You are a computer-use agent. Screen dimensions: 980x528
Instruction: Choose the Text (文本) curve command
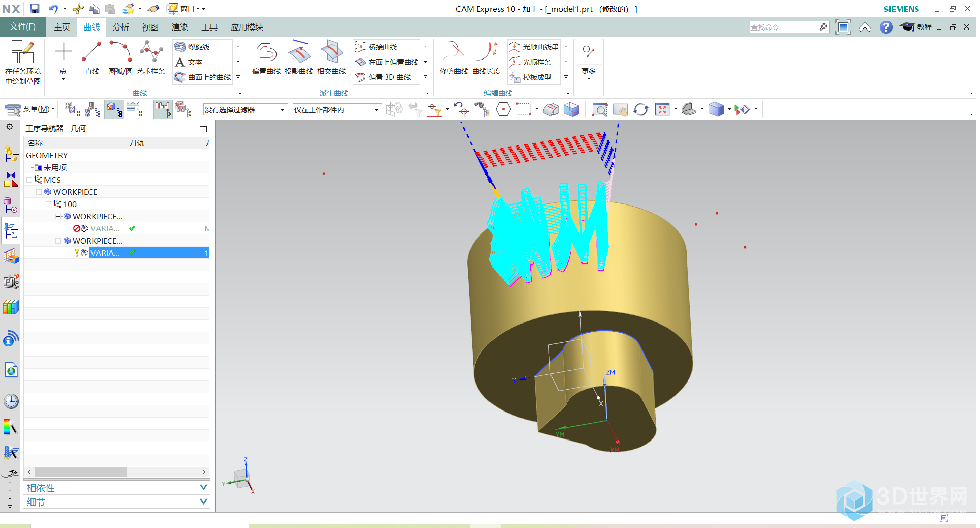point(189,62)
